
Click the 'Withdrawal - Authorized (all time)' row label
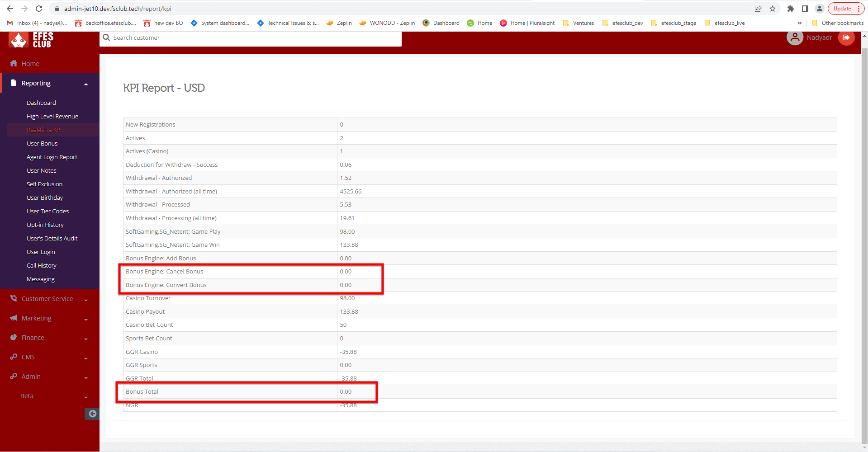point(171,191)
